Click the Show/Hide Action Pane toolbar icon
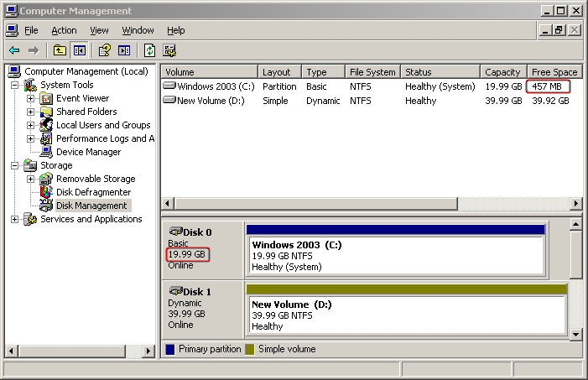This screenshot has width=588, height=380. (124, 50)
